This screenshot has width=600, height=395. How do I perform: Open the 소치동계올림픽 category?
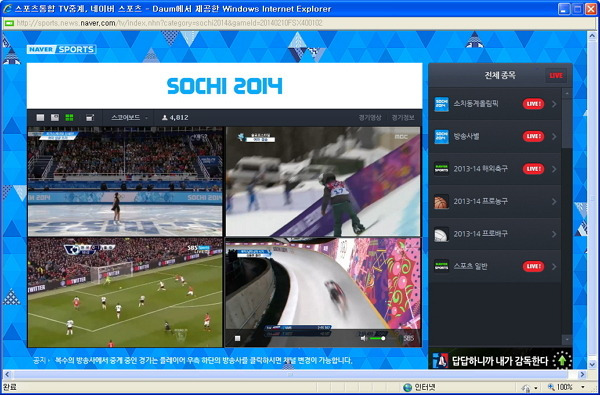click(495, 104)
